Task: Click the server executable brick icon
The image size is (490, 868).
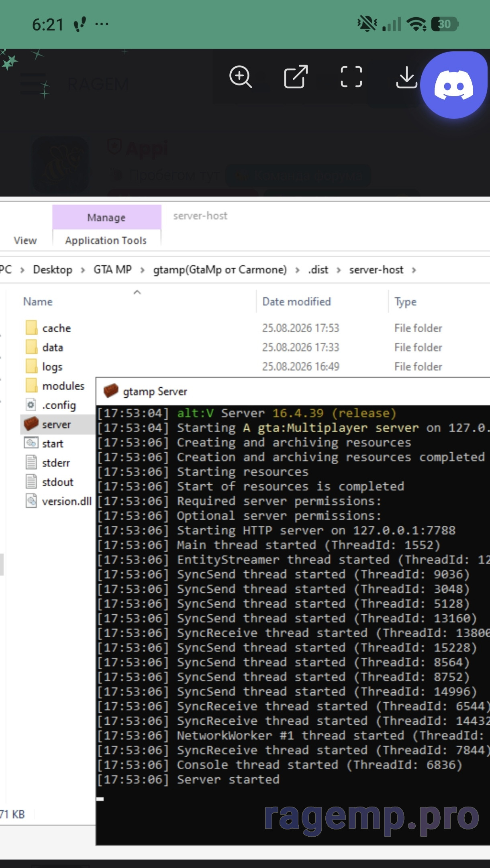Action: click(31, 424)
